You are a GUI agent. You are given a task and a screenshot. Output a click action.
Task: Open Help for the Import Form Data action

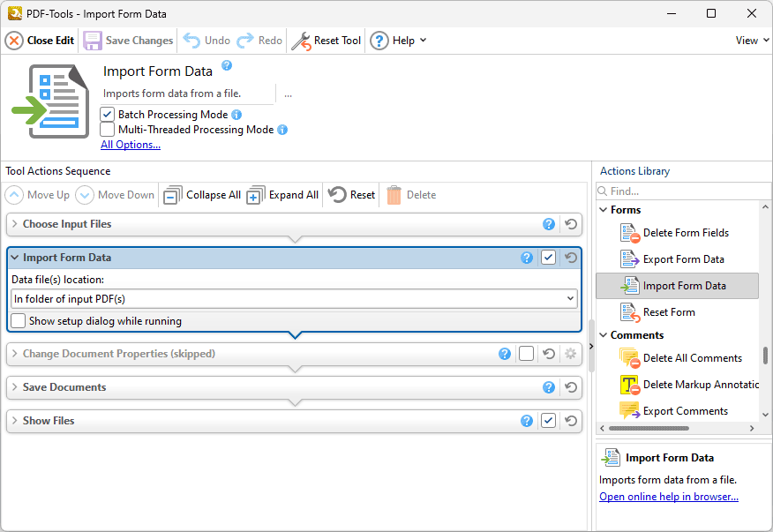click(527, 257)
